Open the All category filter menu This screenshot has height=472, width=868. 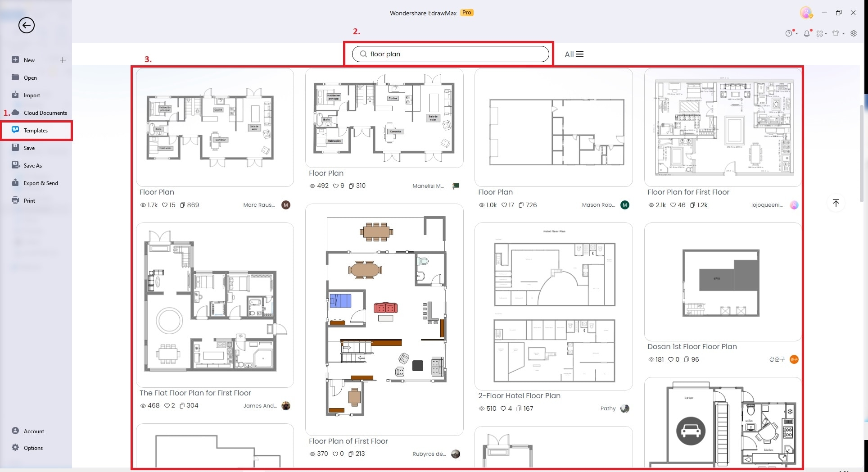[574, 54]
